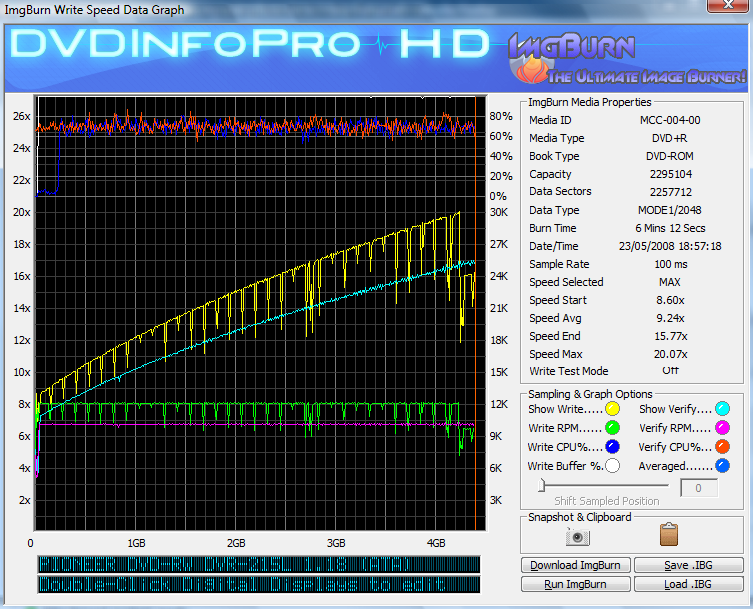Image resolution: width=753 pixels, height=609 pixels.
Task: Take a snapshot with the camera icon
Action: [x=578, y=536]
